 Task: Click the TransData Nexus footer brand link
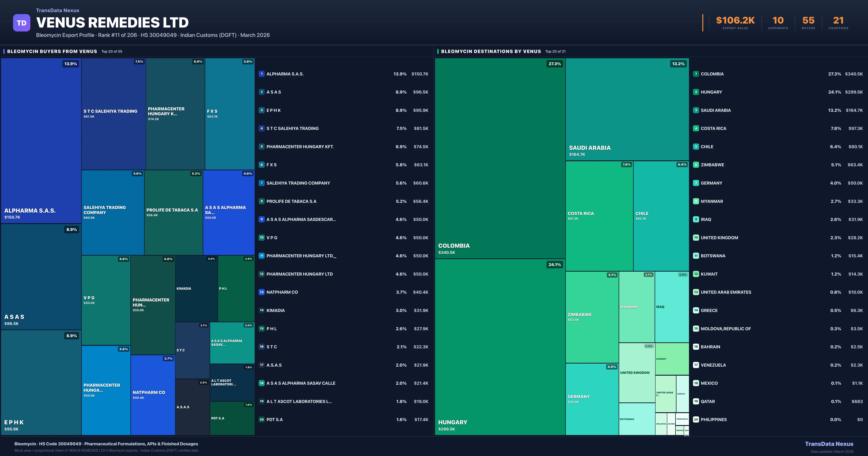(x=829, y=444)
